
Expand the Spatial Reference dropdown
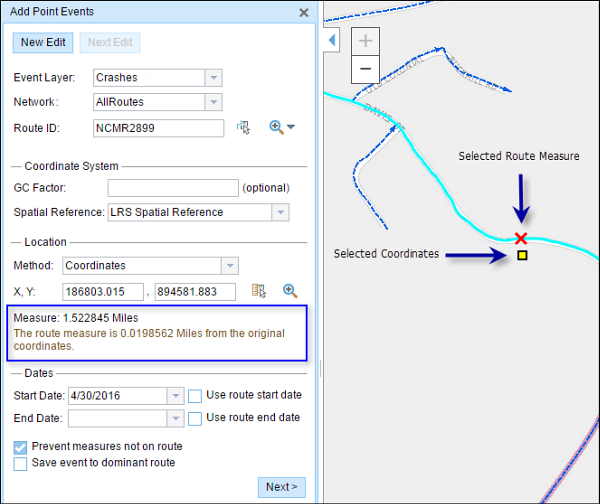[x=280, y=212]
